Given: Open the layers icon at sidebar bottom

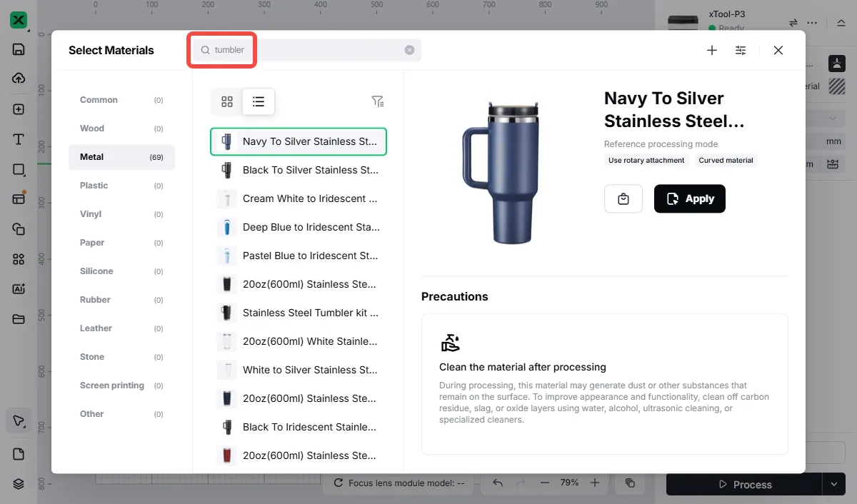Looking at the screenshot, I should (19, 483).
